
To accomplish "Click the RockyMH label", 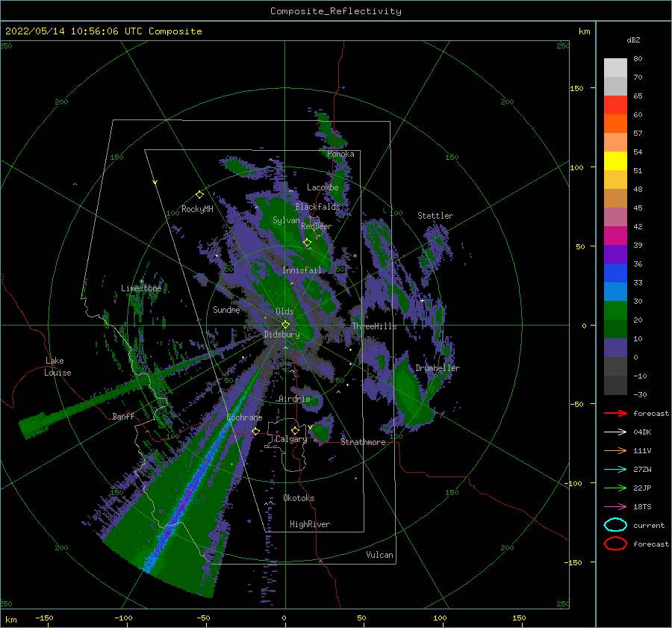I will click(197, 209).
